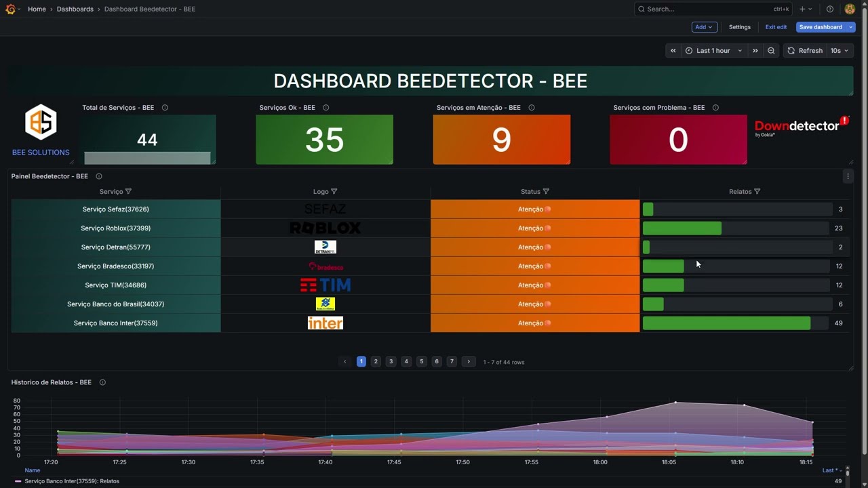The height and width of the screenshot is (488, 868).
Task: Shift the time range forward
Action: (x=755, y=51)
